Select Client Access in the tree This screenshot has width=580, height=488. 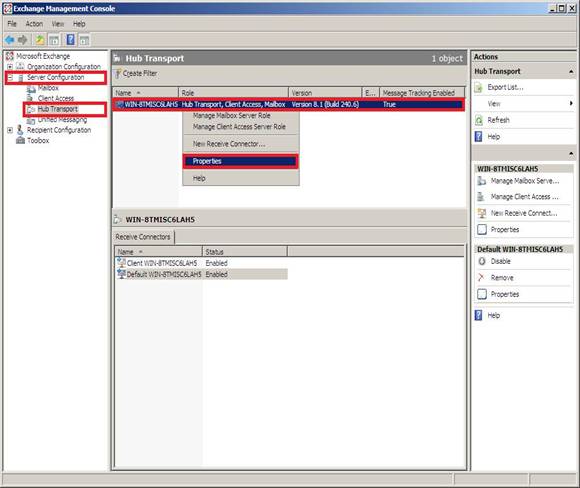[56, 98]
